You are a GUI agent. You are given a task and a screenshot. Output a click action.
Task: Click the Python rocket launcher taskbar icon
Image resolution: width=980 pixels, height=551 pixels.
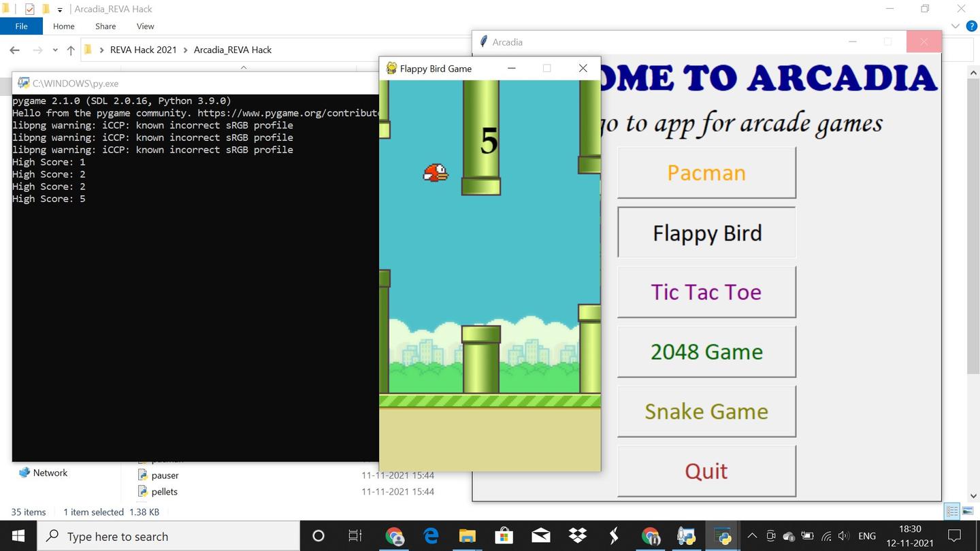pyautogui.click(x=687, y=536)
